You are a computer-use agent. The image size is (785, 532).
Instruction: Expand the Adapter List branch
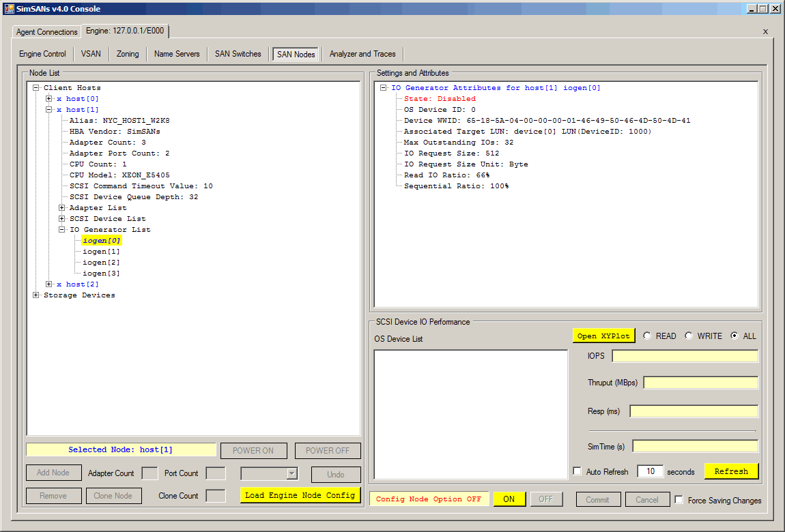point(62,208)
